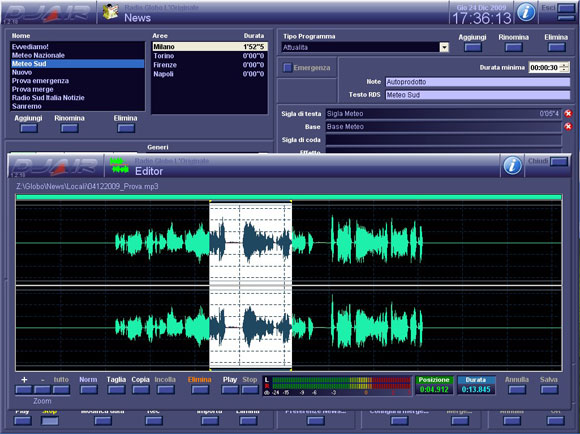
Task: Click the Sigla di testa field
Action: [444, 114]
